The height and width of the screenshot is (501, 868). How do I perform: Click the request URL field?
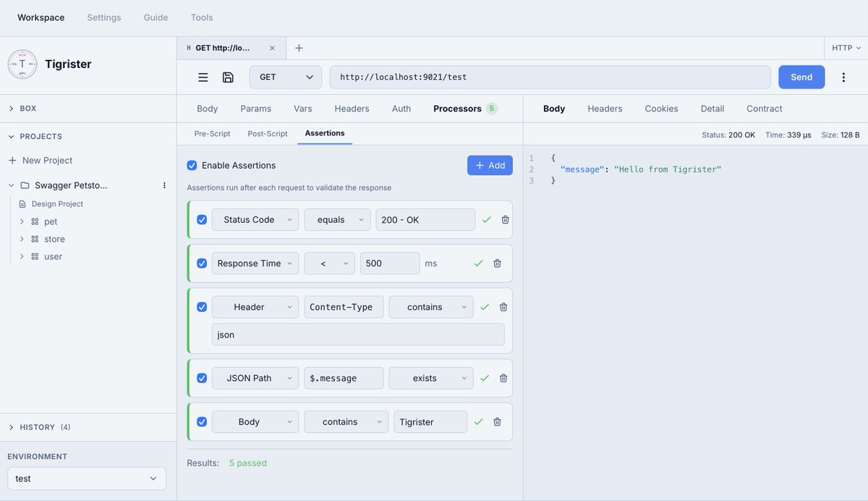coord(550,77)
